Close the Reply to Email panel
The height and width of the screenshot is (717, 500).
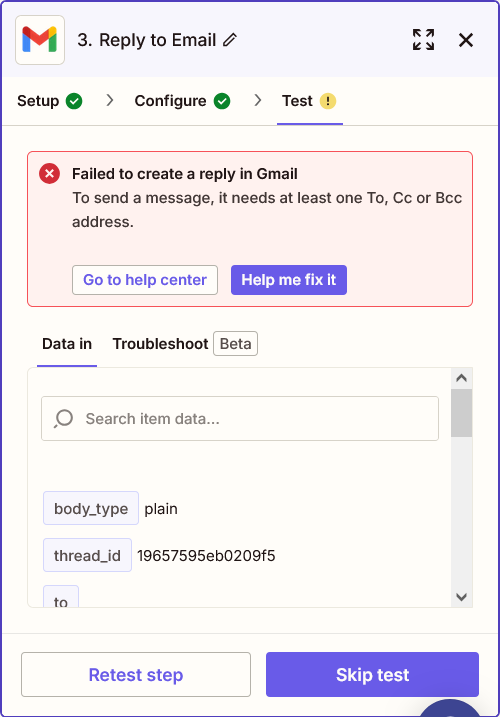(466, 40)
